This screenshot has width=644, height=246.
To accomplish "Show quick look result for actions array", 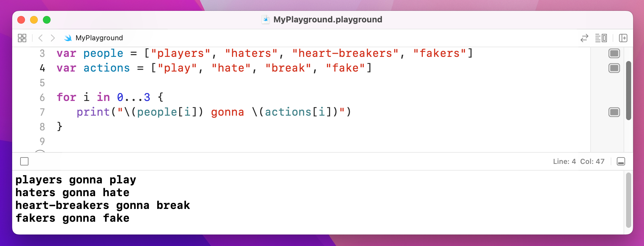I will (614, 68).
